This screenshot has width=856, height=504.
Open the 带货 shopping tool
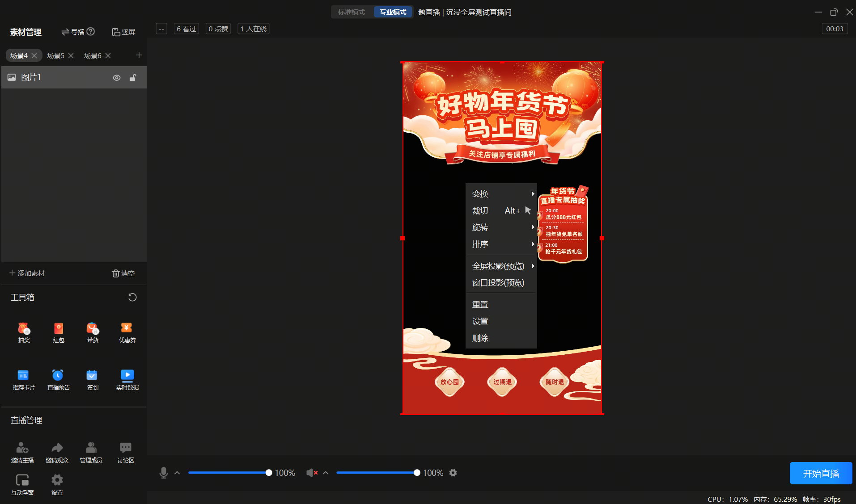pos(93,332)
